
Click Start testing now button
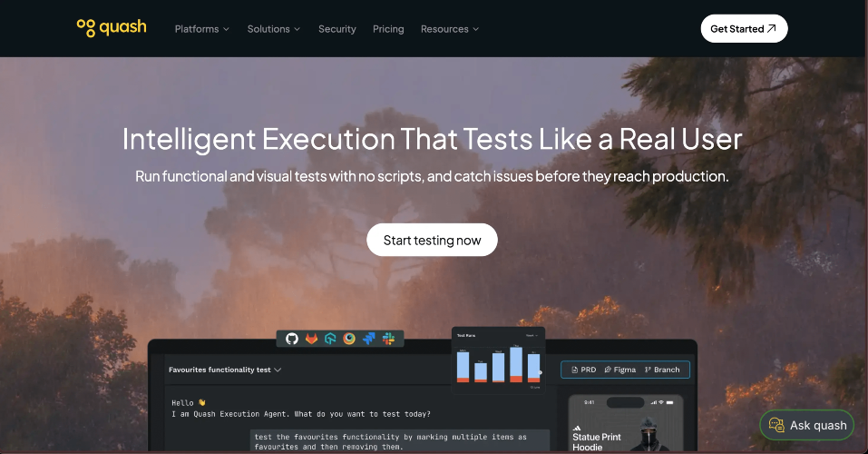(x=432, y=240)
